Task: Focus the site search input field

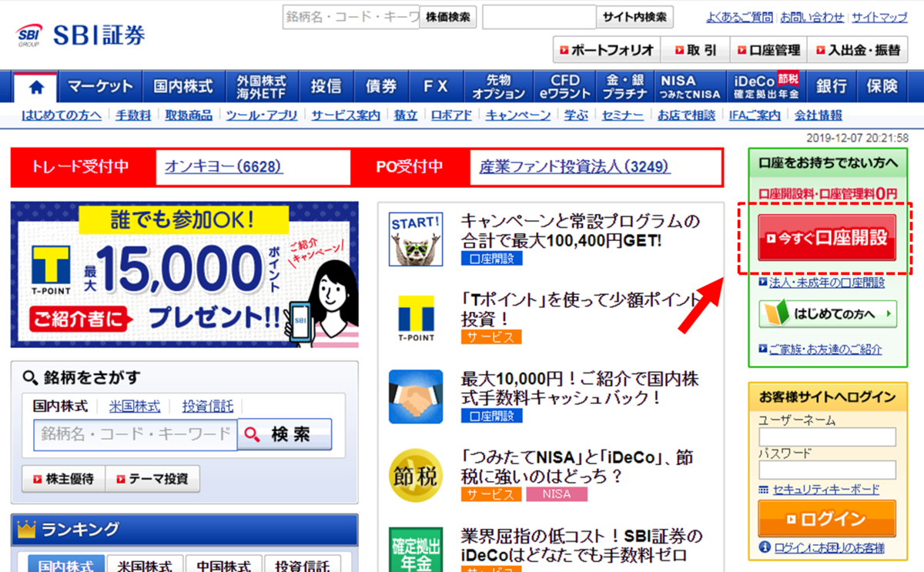Action: point(539,16)
